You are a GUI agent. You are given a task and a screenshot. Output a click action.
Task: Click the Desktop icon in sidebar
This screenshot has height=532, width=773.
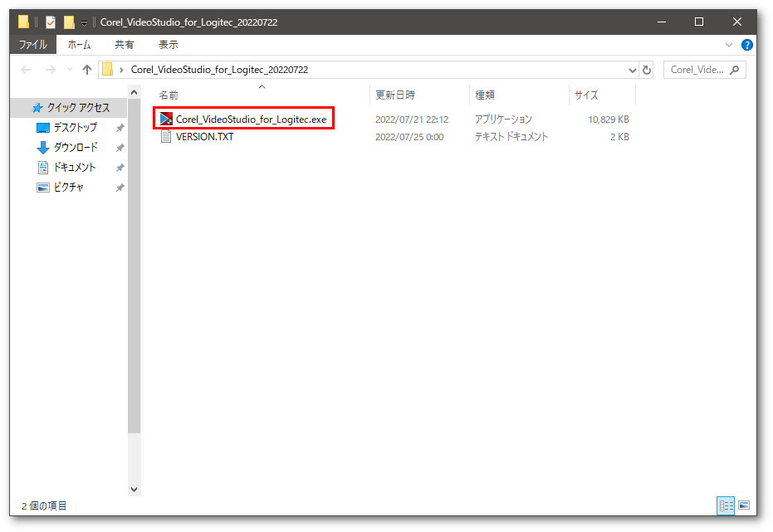43,128
